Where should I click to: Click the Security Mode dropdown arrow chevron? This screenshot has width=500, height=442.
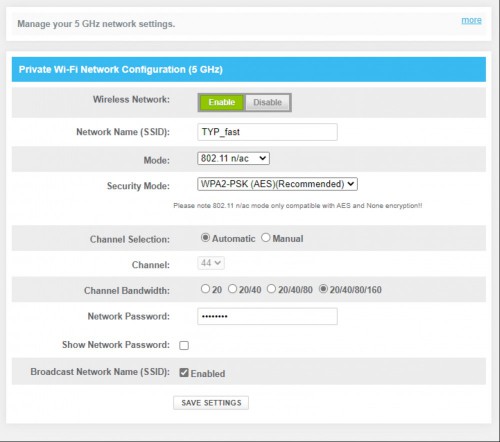click(351, 184)
